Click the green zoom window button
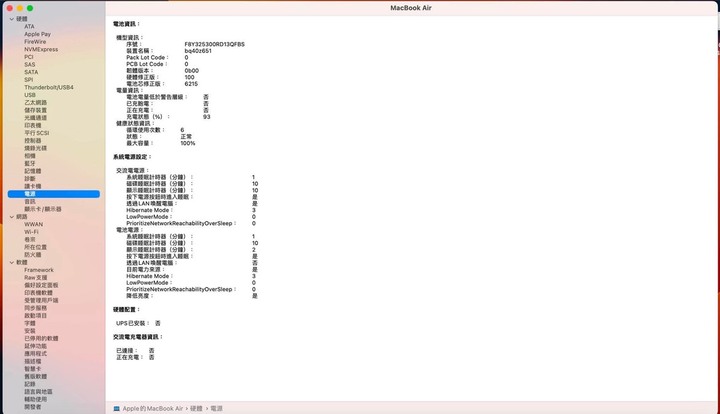 30,8
